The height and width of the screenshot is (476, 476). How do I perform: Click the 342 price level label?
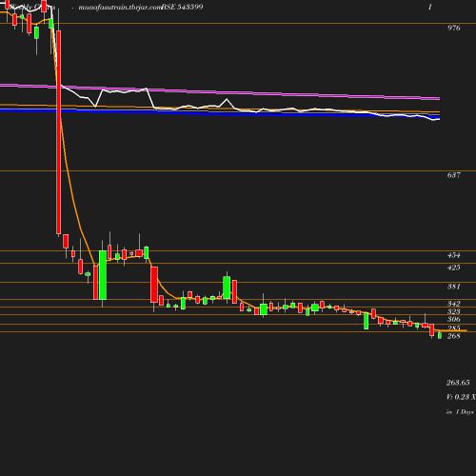[454, 304]
